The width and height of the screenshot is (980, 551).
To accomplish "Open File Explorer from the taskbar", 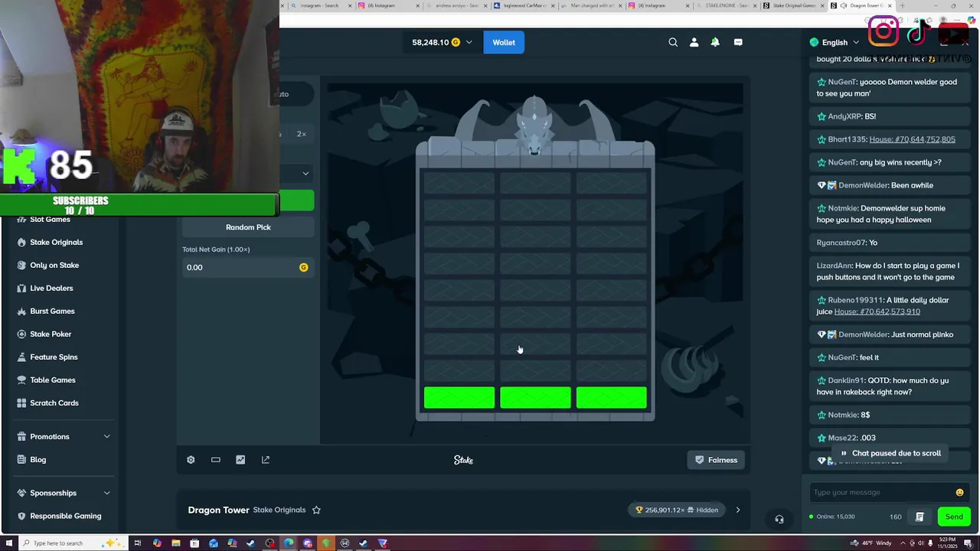I will coord(175,543).
